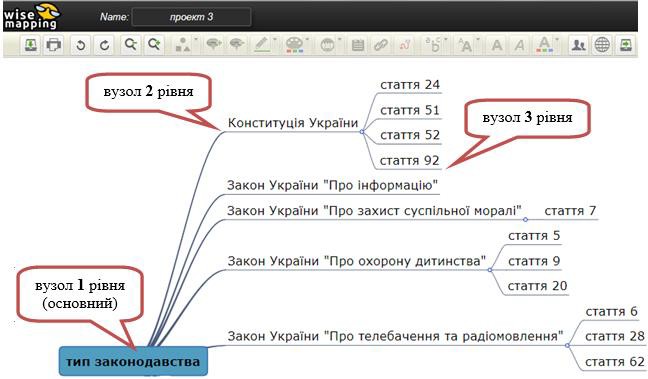Image resolution: width=648 pixels, height=379 pixels.
Task: Select the node "стаття 92"
Action: [x=410, y=160]
